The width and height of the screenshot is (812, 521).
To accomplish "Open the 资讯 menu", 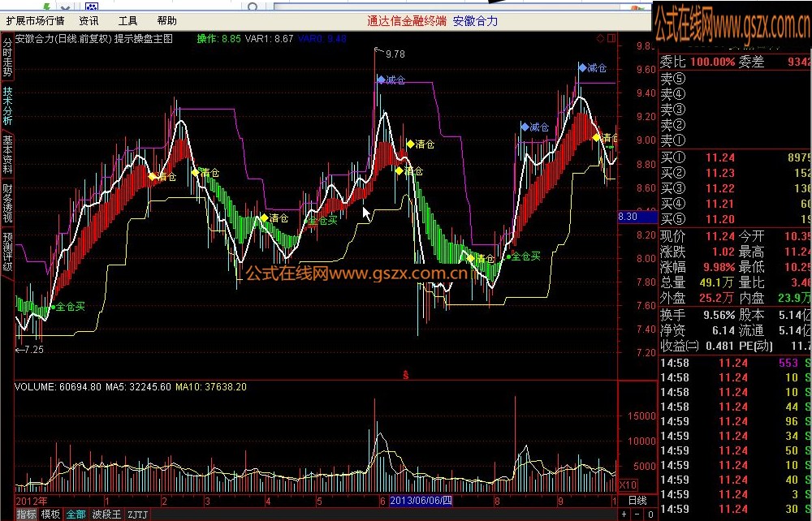I will tap(89, 21).
